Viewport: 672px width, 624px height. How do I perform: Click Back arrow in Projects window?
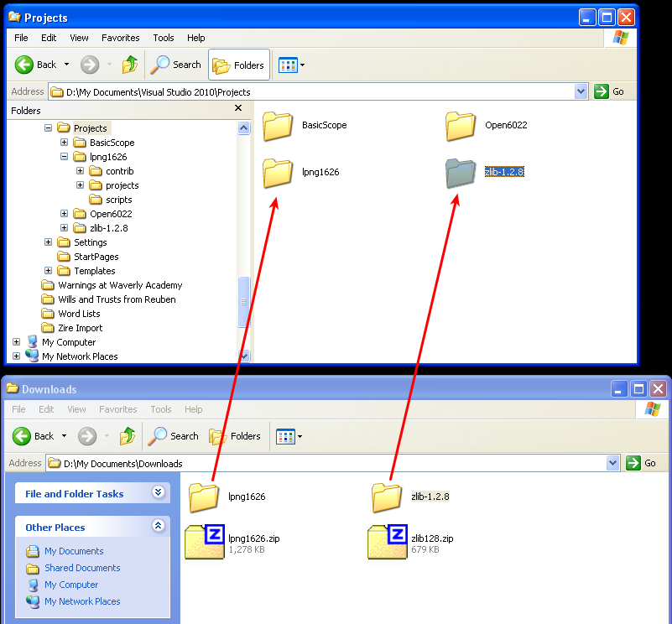[x=24, y=65]
